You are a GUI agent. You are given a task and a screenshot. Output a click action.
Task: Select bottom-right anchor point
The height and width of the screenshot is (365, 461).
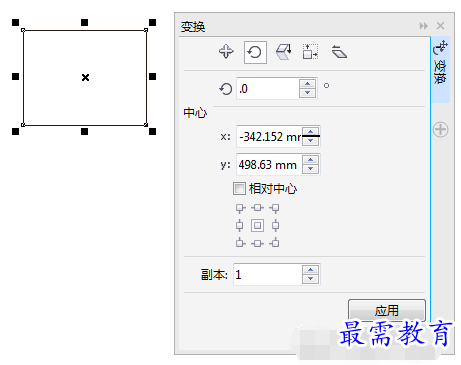coord(275,243)
